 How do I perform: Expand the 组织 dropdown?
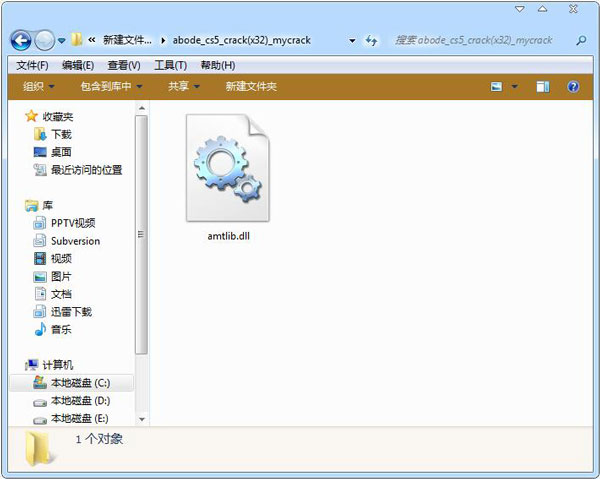[x=39, y=87]
